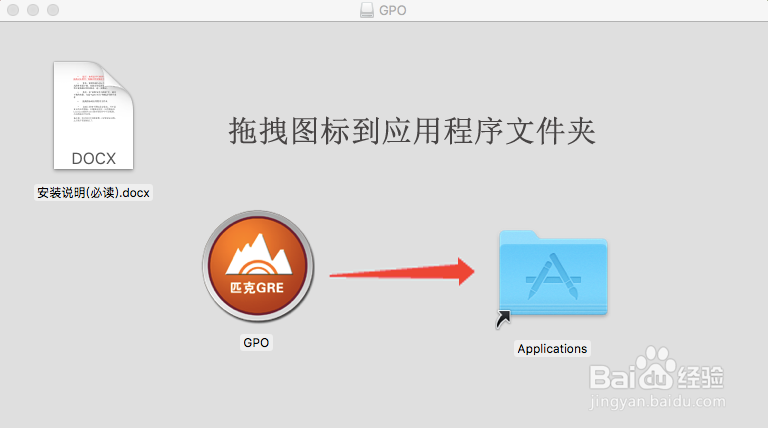768x428 pixels.
Task: Select the GPO label below the app icon
Action: [256, 342]
